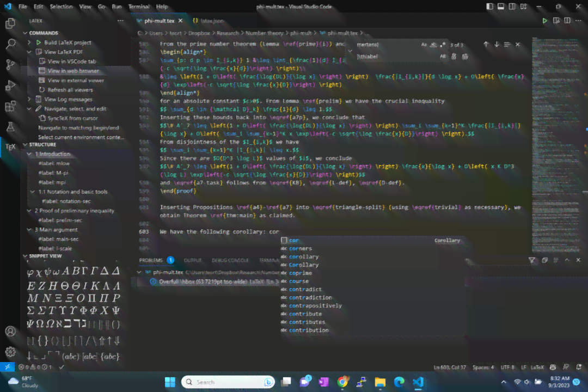Toggle the primary side bar layout button

coord(490,7)
